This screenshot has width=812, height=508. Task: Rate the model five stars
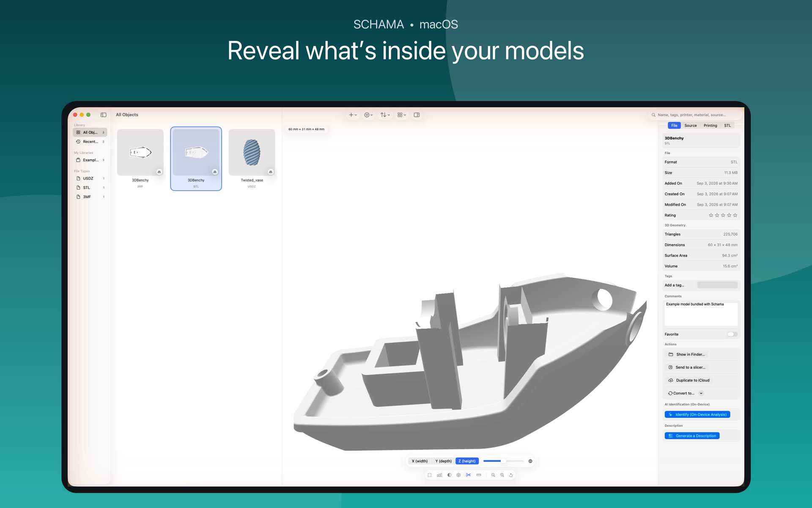(x=735, y=215)
